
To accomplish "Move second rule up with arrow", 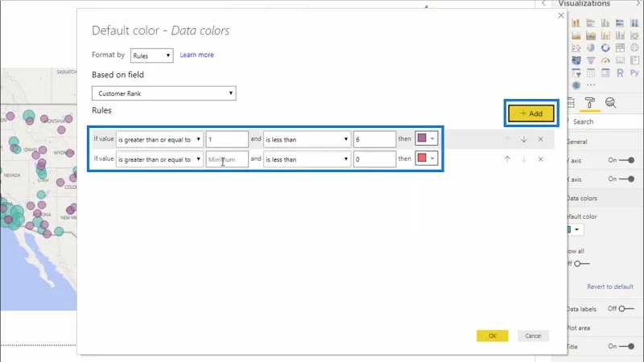I will [507, 159].
